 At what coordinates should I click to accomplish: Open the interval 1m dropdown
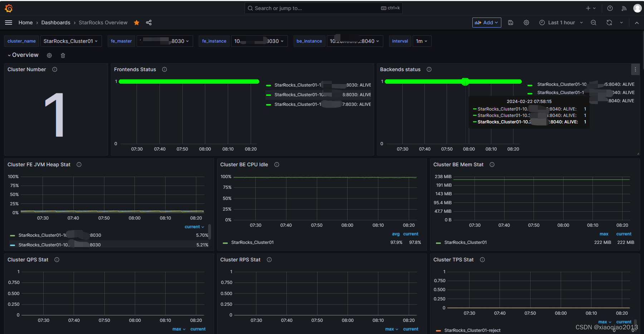point(422,41)
